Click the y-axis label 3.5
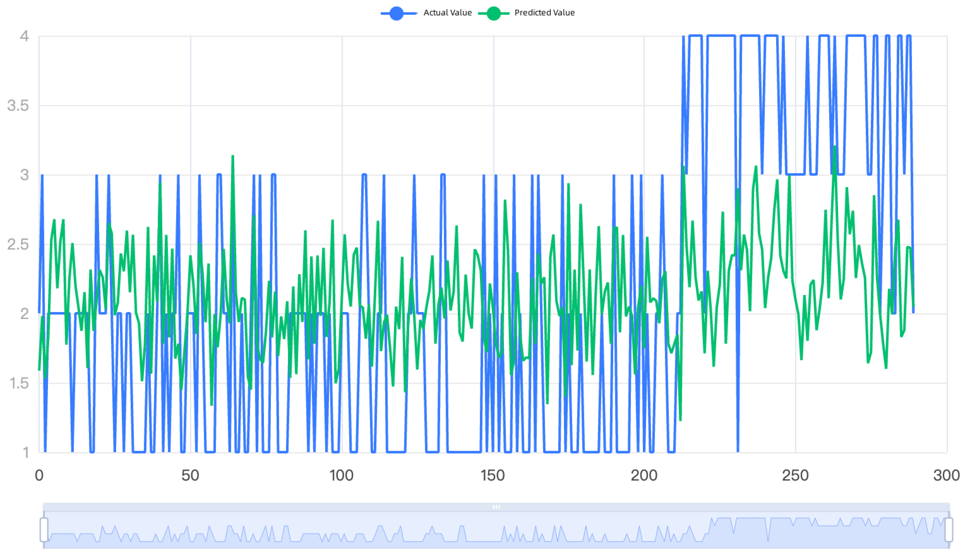Viewport: 971px width, 560px height. click(x=18, y=106)
